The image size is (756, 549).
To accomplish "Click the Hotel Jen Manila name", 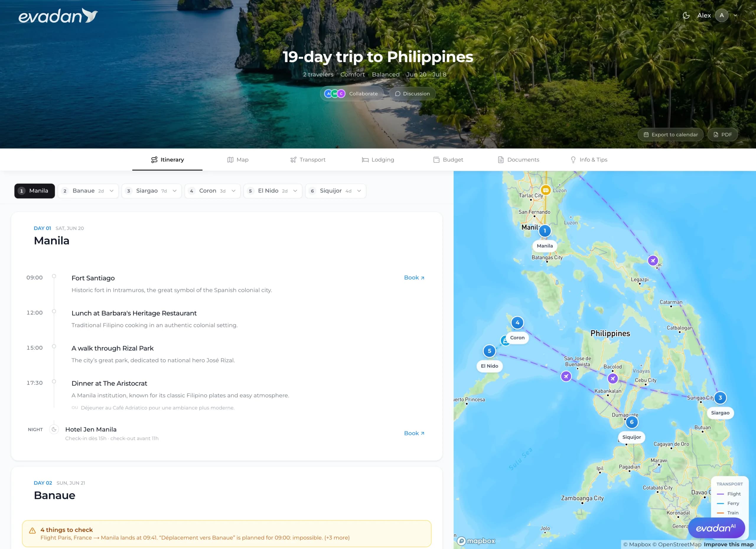I will click(x=91, y=429).
